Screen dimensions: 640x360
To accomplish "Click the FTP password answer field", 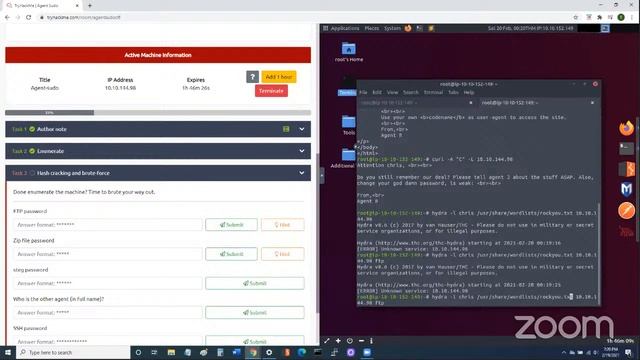I will pyautogui.click(x=107, y=224).
